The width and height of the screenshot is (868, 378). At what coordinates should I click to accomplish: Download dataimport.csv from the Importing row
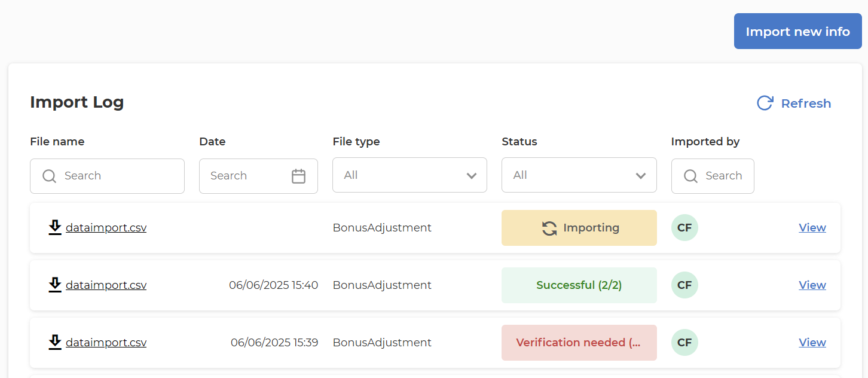point(55,227)
